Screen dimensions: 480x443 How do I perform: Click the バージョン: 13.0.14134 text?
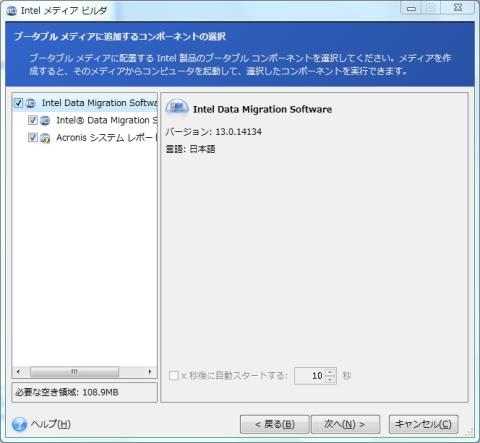pos(213,132)
